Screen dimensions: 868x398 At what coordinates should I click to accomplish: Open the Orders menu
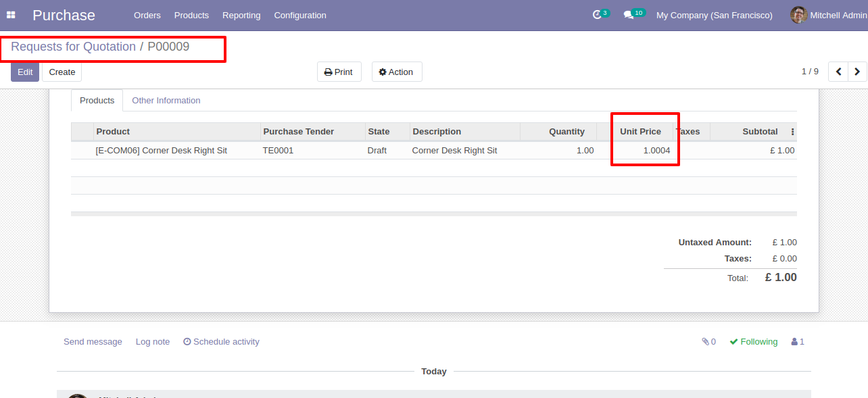click(147, 15)
